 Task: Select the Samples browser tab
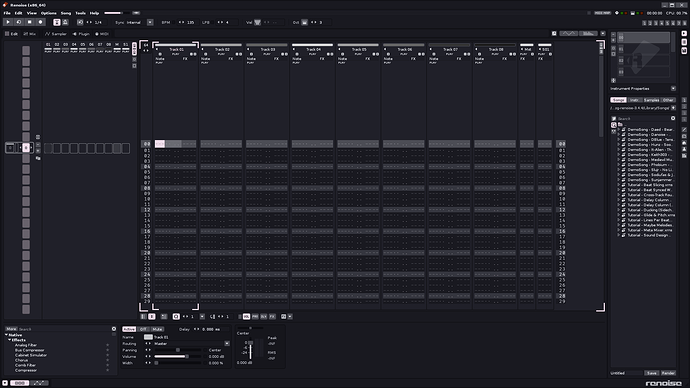pos(651,100)
